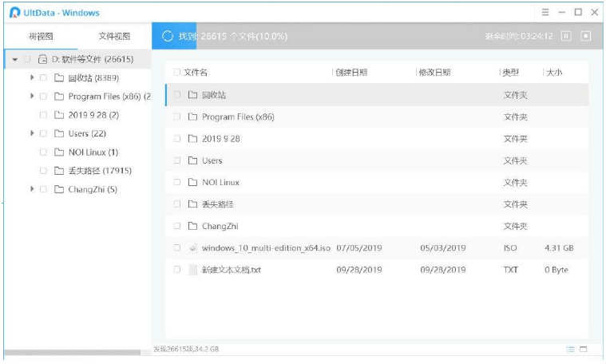This screenshot has height=364, width=606.
Task: Switch to the 文件视图 tab
Action: pyautogui.click(x=114, y=37)
